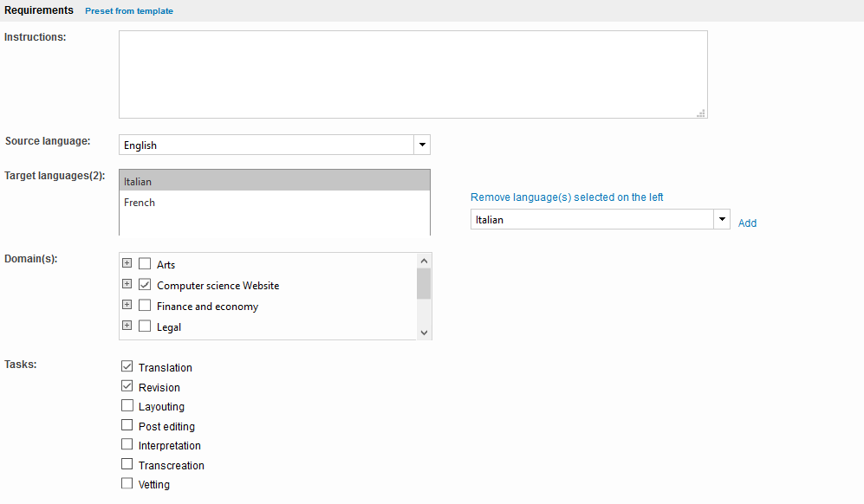Open the Italian add-language dropdown
The height and width of the screenshot is (504, 864).
(721, 219)
